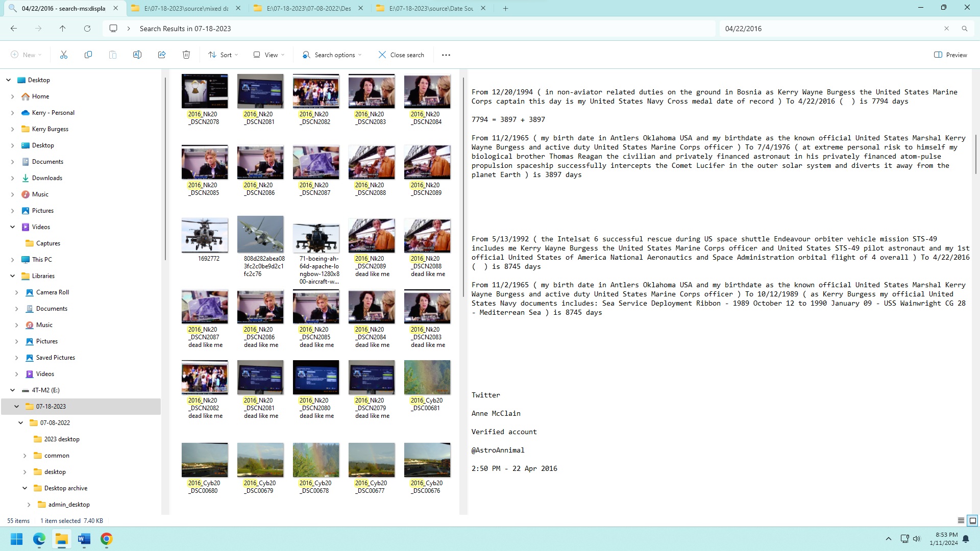Click the Share icon in toolbar
The width and height of the screenshot is (980, 551).
click(162, 55)
